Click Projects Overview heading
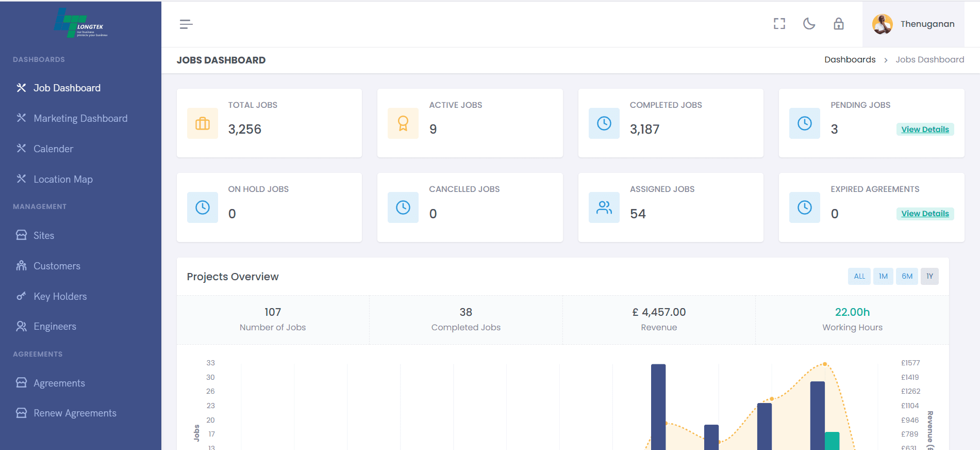 pos(232,277)
